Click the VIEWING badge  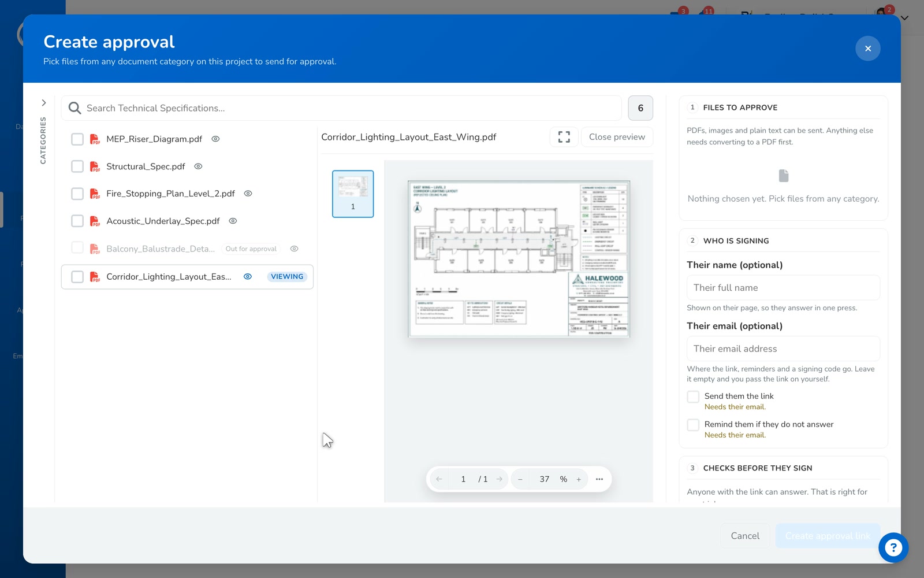287,277
